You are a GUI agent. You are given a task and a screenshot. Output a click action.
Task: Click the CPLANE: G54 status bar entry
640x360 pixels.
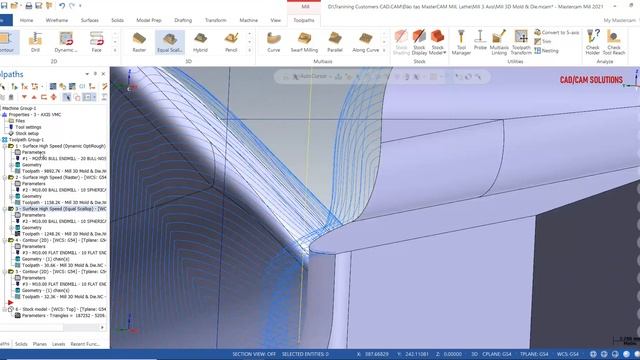coord(497,354)
